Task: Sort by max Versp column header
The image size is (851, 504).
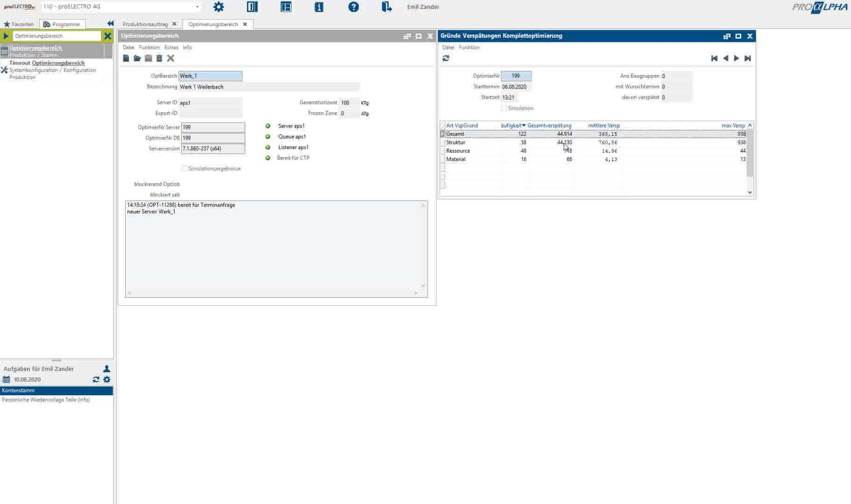Action: (x=733, y=126)
